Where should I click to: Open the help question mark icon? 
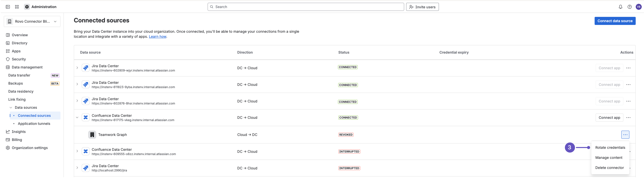click(630, 7)
